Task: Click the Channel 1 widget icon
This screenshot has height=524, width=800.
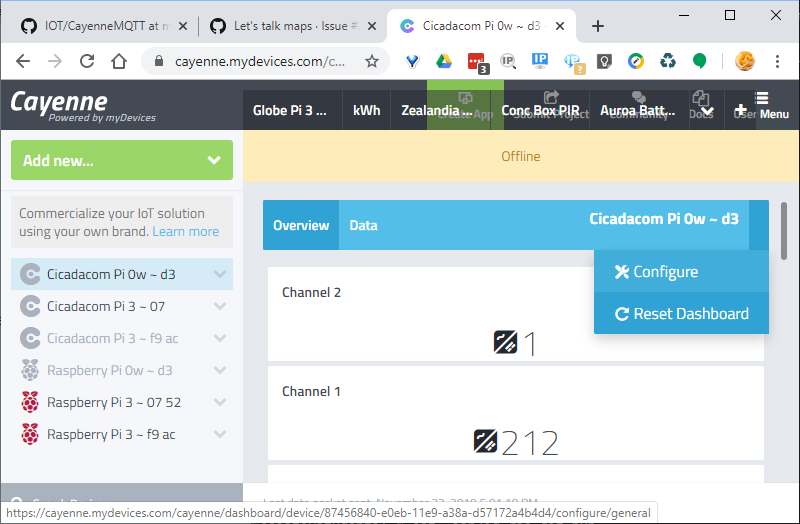Action: click(485, 441)
